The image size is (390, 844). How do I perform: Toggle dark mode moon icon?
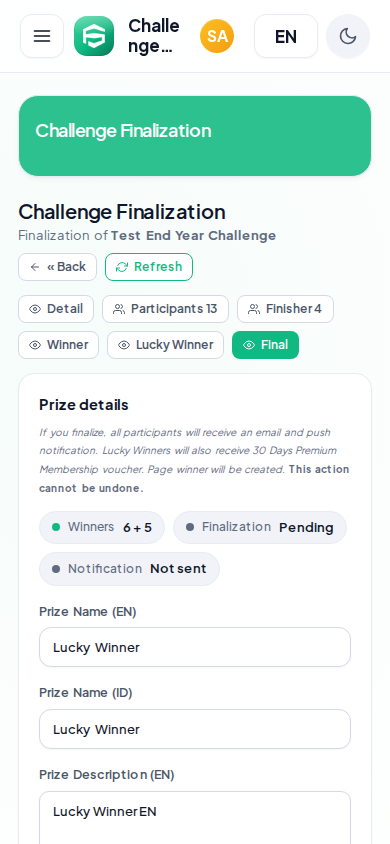point(348,36)
